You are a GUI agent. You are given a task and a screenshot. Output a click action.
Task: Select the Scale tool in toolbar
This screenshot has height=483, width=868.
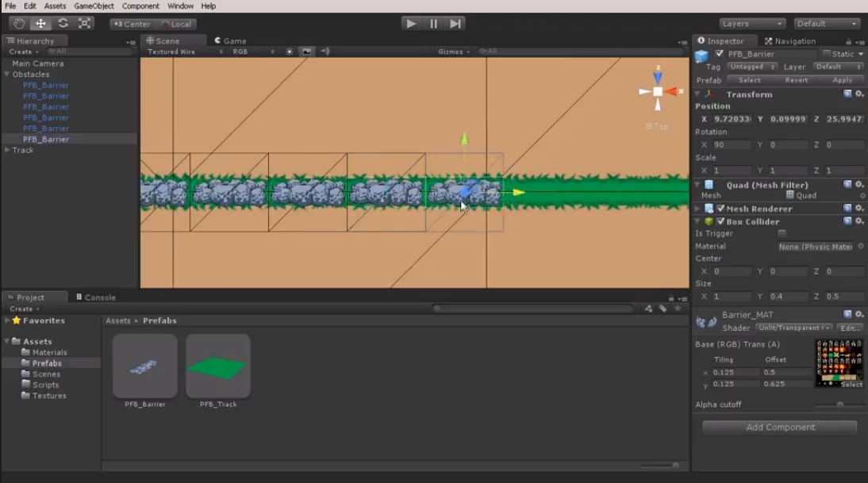pyautogui.click(x=84, y=23)
